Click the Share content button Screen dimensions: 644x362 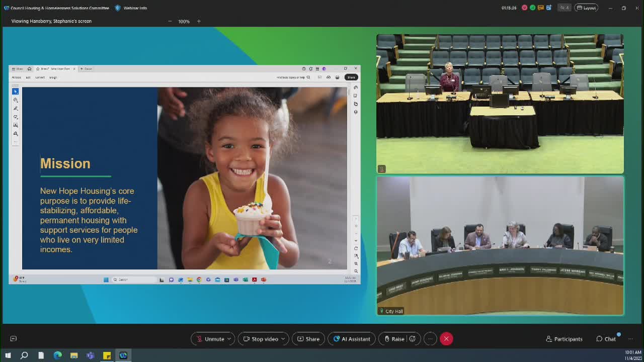coord(308,339)
